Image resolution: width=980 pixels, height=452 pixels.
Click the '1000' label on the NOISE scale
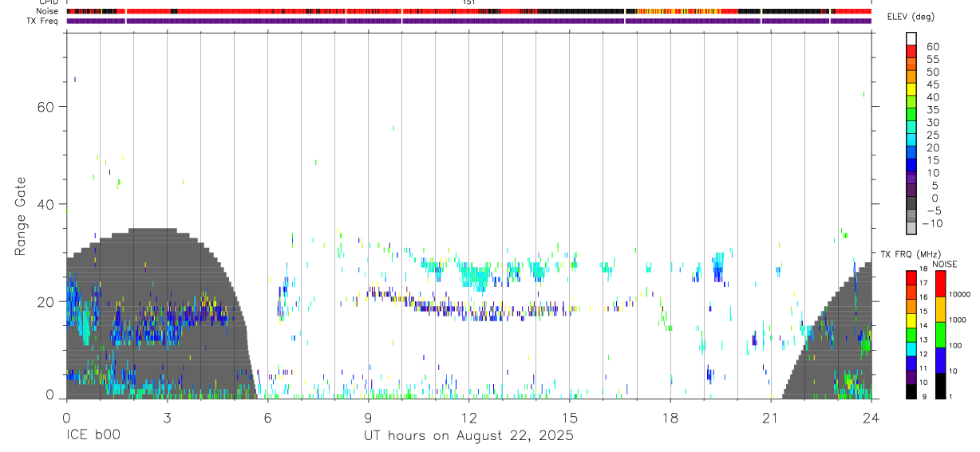pyautogui.click(x=959, y=320)
